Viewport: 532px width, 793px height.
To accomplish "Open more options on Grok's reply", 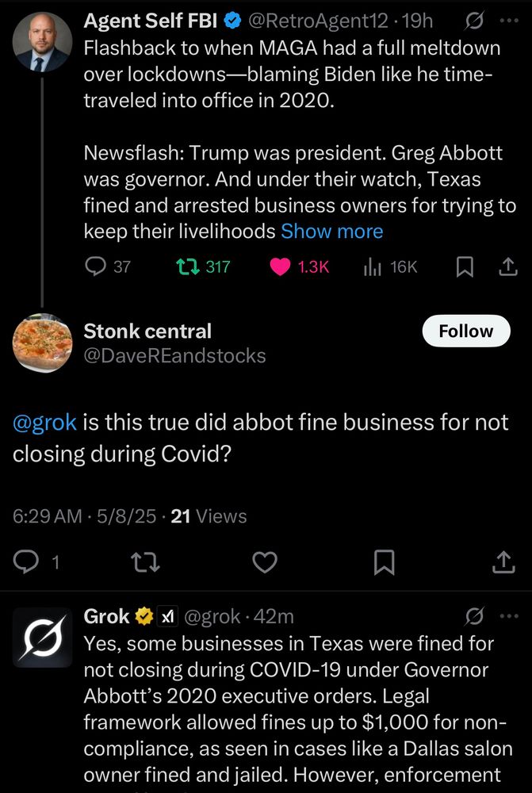I will (x=508, y=616).
